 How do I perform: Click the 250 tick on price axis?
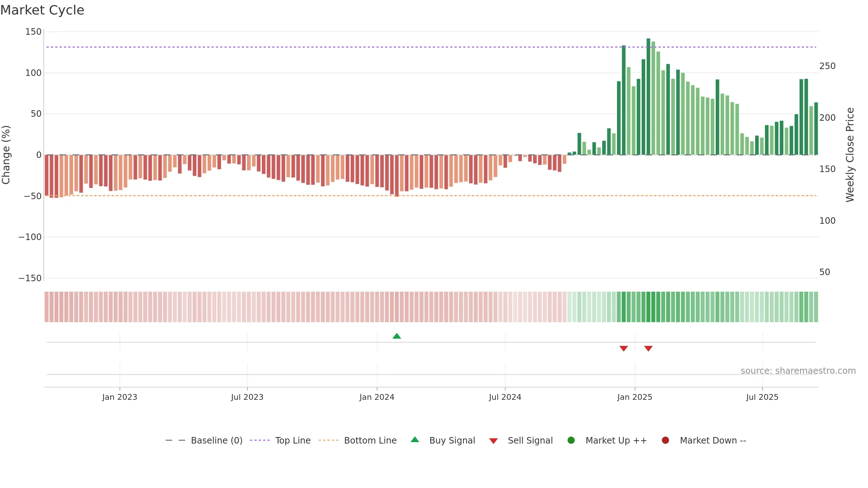827,66
